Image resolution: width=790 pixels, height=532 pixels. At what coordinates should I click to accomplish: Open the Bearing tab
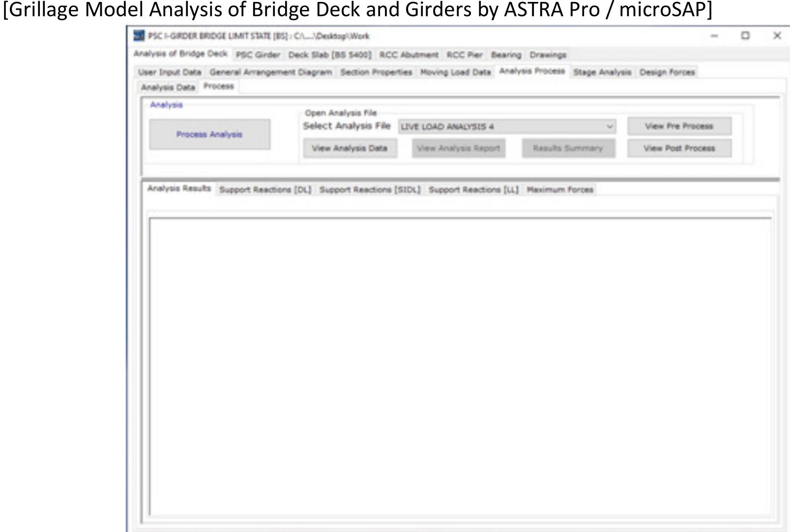pos(510,56)
